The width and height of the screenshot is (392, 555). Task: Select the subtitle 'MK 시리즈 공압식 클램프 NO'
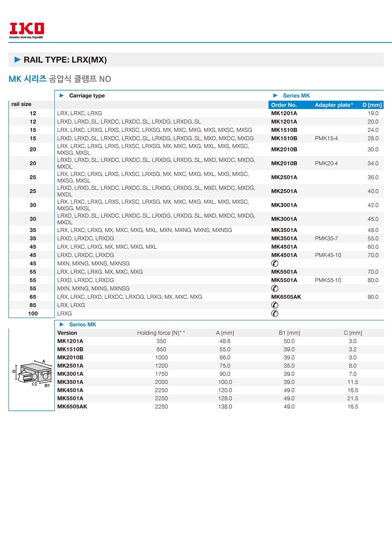(x=60, y=79)
